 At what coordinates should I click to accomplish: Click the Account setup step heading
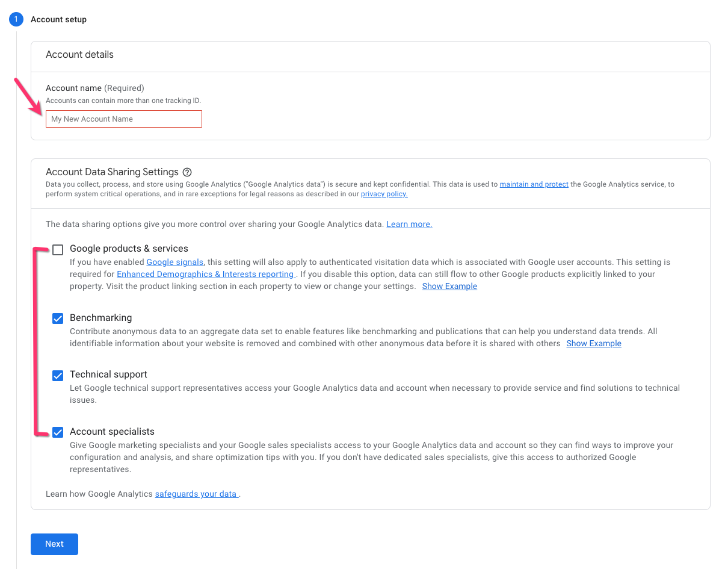point(59,19)
